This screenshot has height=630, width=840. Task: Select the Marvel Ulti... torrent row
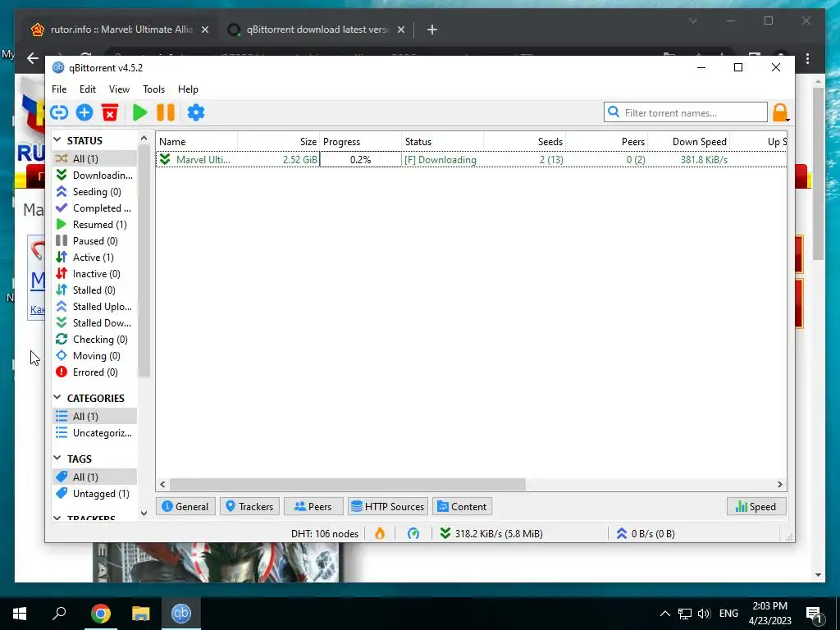[471, 160]
